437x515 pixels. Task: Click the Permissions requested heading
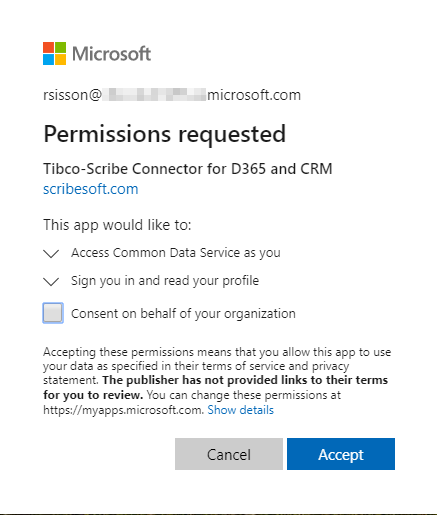pyautogui.click(x=165, y=134)
